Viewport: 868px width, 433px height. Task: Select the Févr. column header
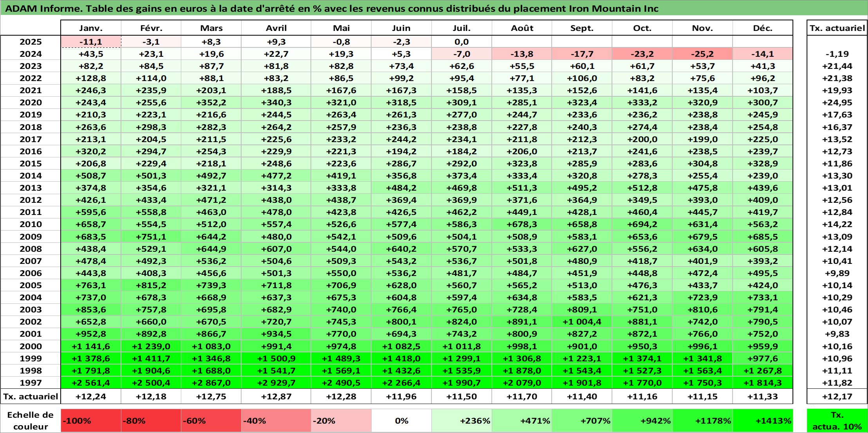click(x=151, y=28)
